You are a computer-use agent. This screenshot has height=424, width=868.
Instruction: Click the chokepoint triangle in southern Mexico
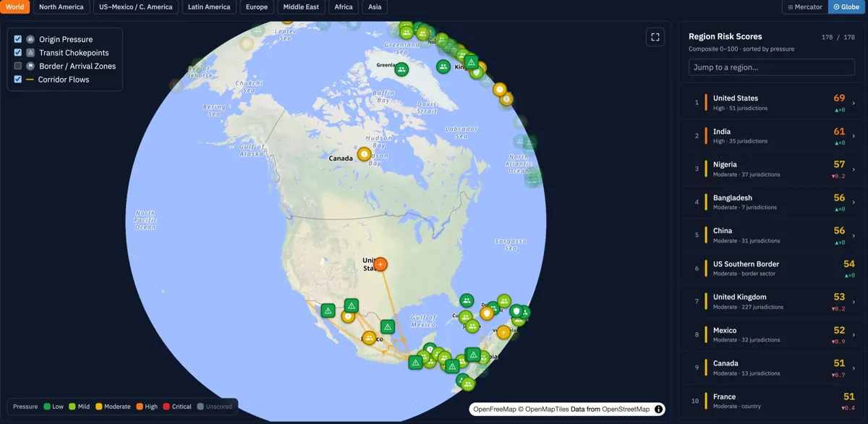415,362
